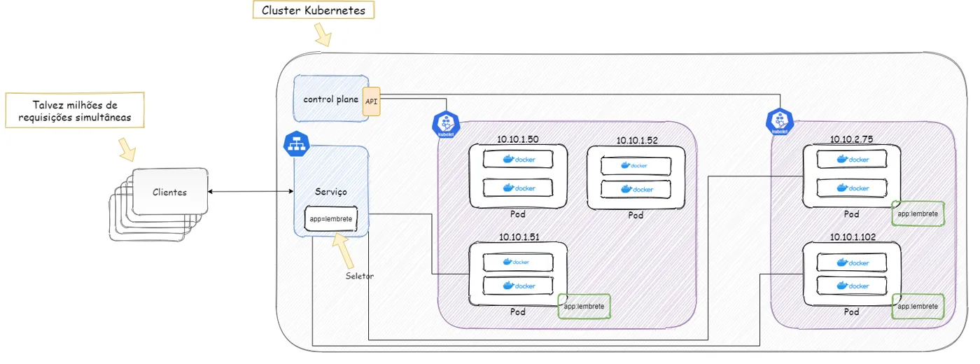Select upper docker container in pod 10.10.2.75
This screenshot has width=980, height=364.
point(852,160)
